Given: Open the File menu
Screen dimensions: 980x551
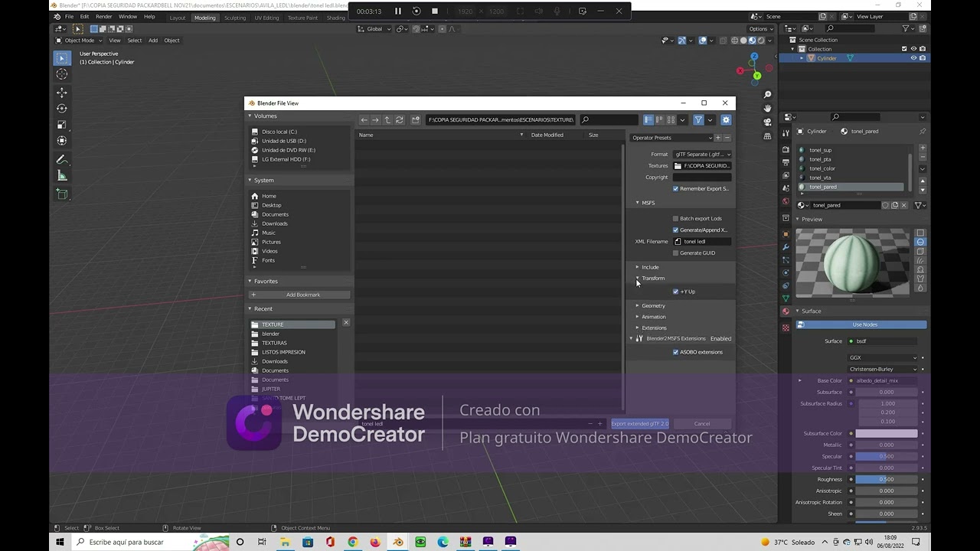Looking at the screenshot, I should point(70,16).
